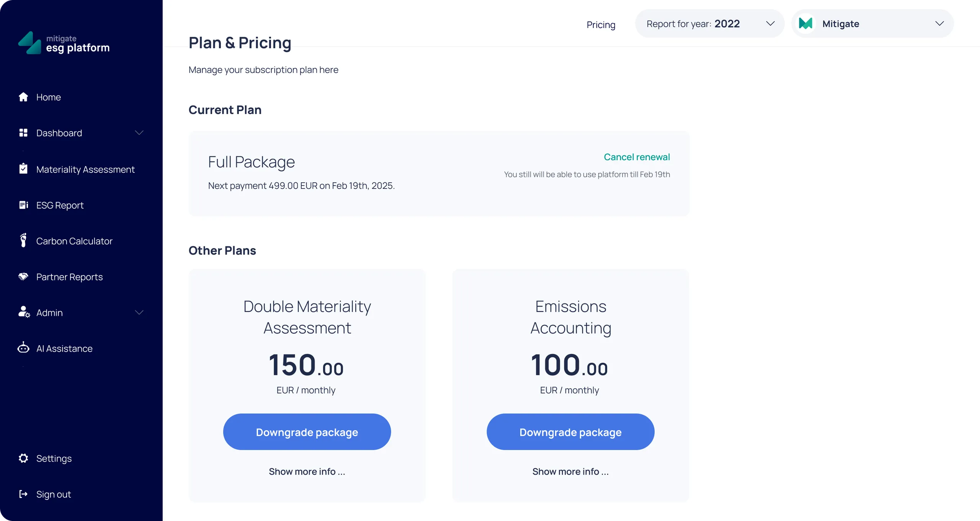
Task: Click the Home house icon
Action: 23,97
